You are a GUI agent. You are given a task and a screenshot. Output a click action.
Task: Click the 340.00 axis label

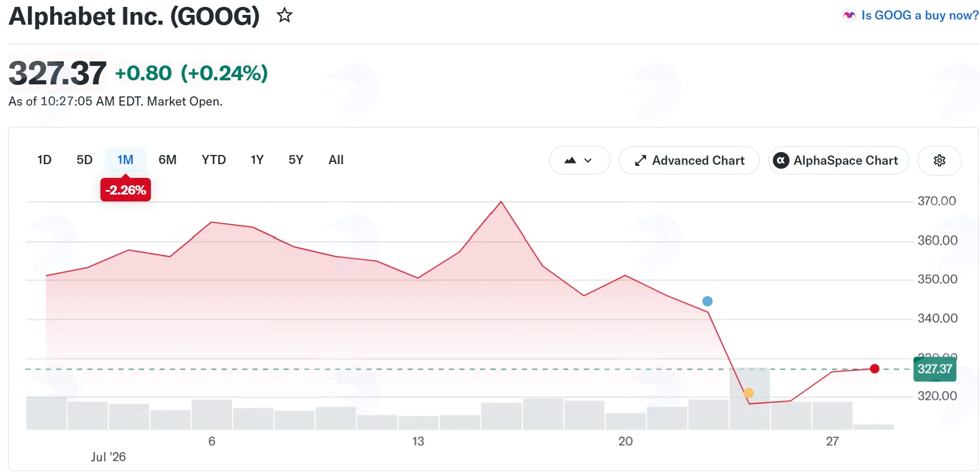point(938,318)
